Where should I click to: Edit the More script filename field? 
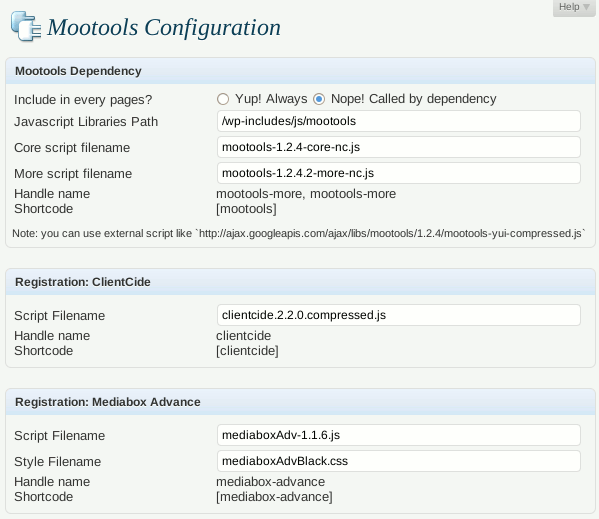click(x=399, y=173)
